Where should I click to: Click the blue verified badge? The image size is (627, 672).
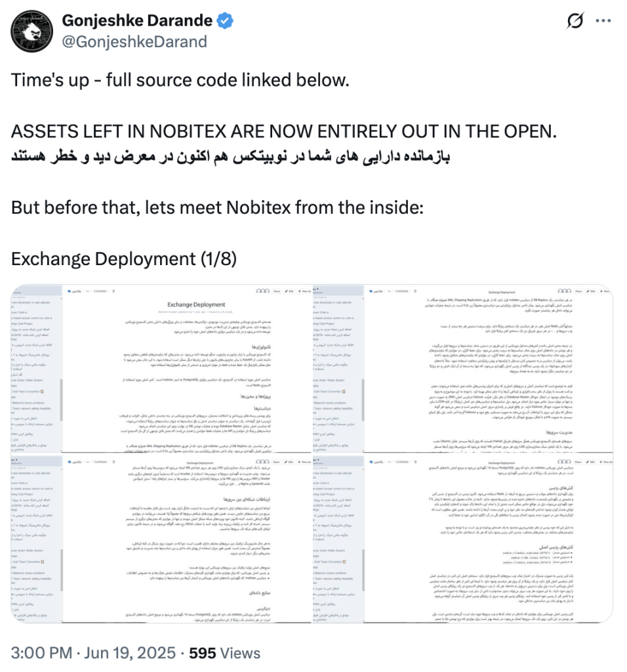[225, 20]
